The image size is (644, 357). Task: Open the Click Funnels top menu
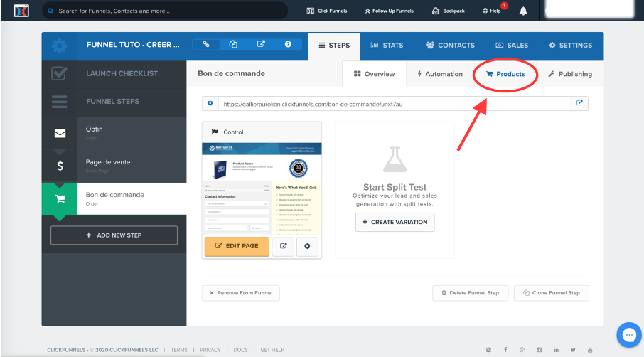pos(327,11)
